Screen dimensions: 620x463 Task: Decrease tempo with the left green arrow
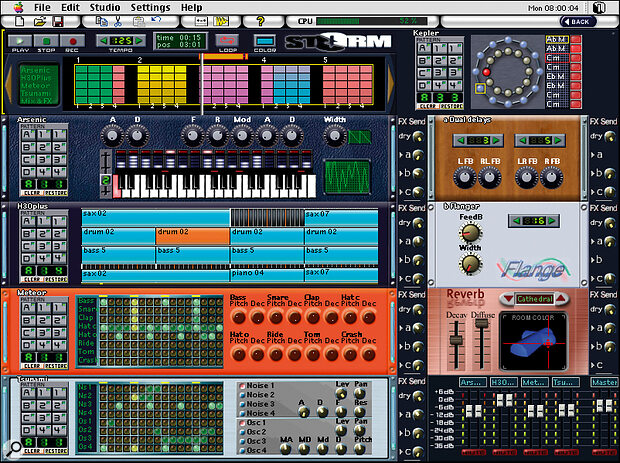pyautogui.click(x=104, y=40)
